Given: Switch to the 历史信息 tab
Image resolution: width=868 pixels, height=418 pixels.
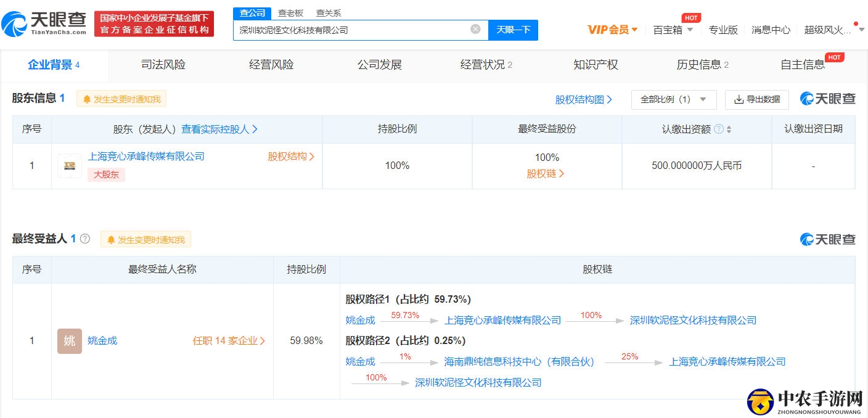Looking at the screenshot, I should click(x=703, y=65).
